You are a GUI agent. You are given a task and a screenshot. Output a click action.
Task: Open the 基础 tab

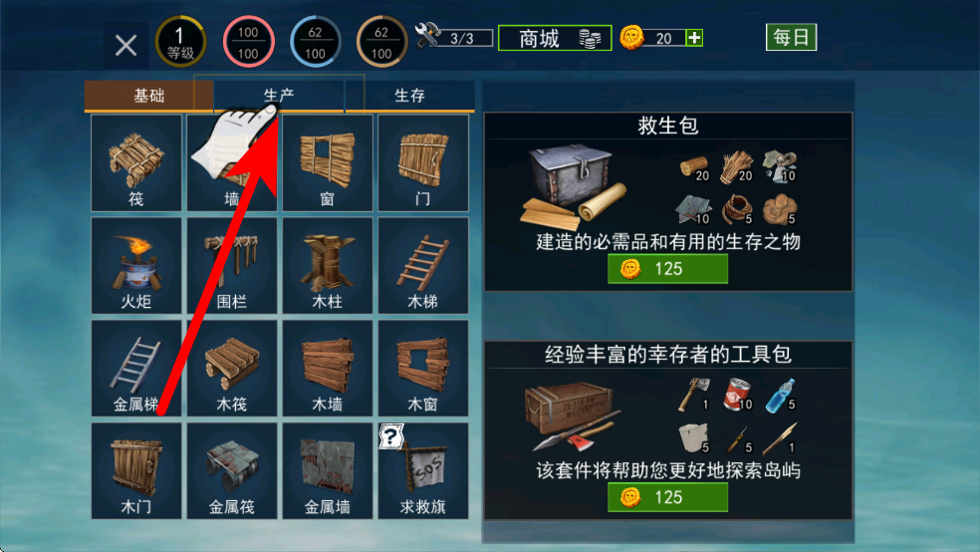148,96
